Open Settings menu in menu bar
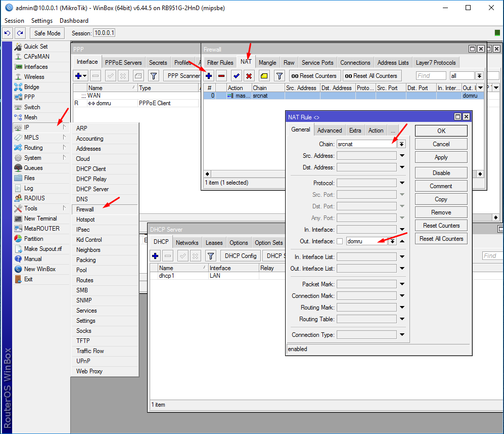 click(x=42, y=21)
